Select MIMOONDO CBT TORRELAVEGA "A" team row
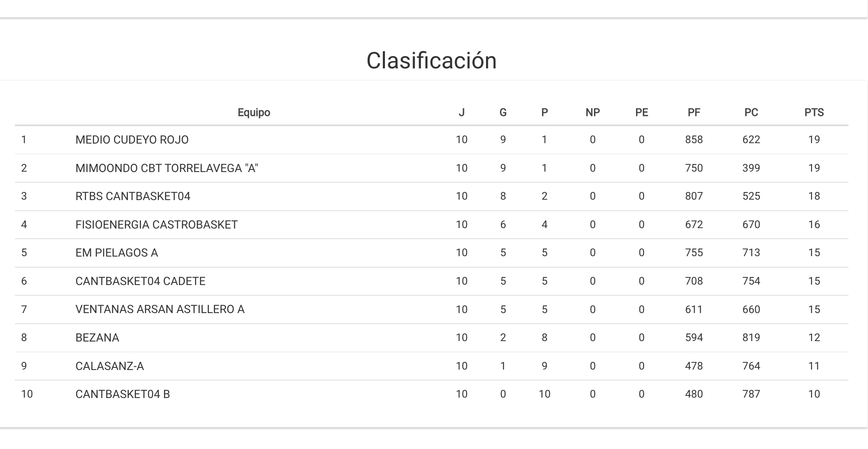868x449 pixels. (167, 168)
